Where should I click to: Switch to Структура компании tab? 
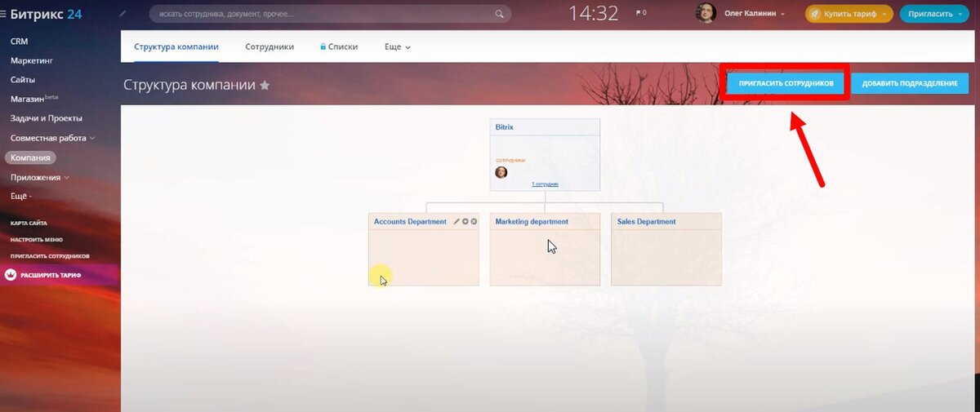point(176,47)
